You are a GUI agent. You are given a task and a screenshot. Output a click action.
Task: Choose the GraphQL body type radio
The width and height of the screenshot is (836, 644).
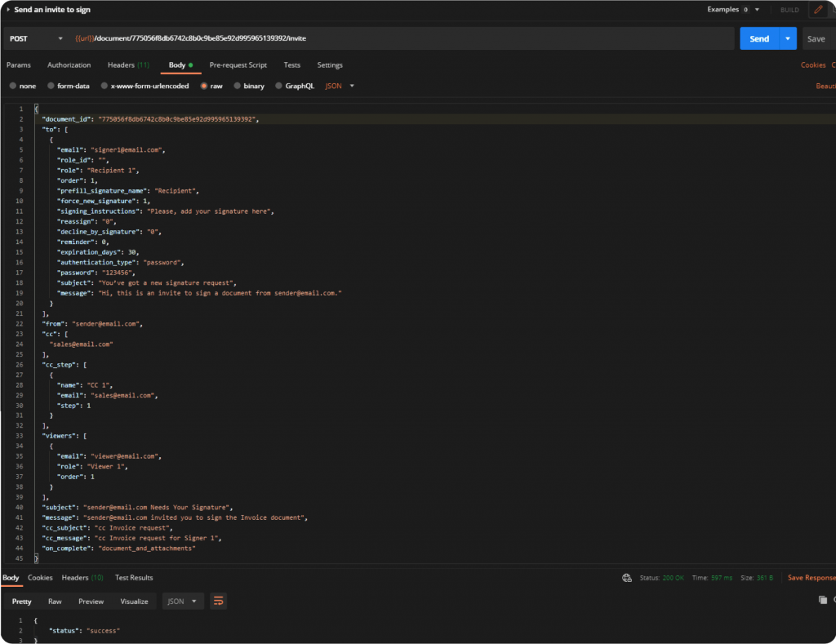click(x=278, y=86)
